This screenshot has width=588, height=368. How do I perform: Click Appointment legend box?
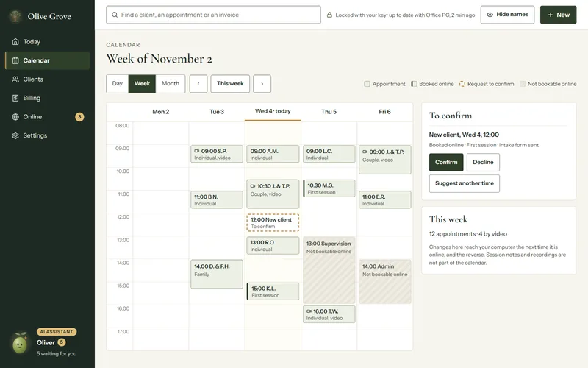pos(367,84)
